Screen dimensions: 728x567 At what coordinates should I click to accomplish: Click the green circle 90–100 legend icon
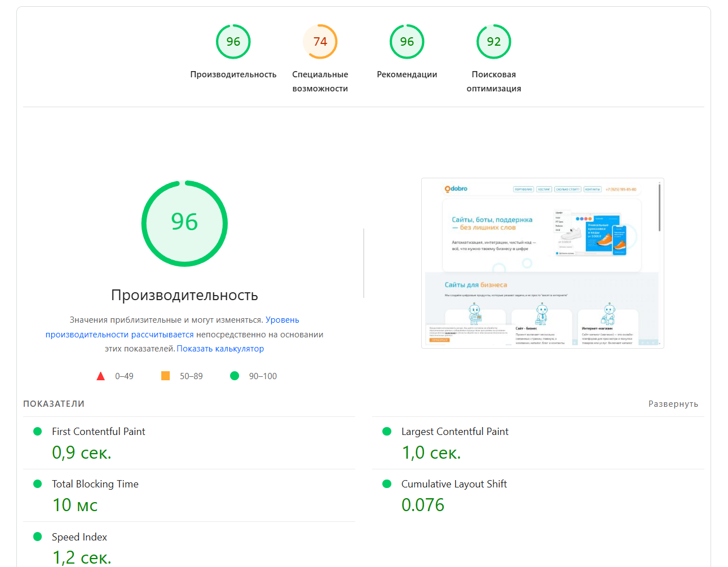tap(235, 376)
